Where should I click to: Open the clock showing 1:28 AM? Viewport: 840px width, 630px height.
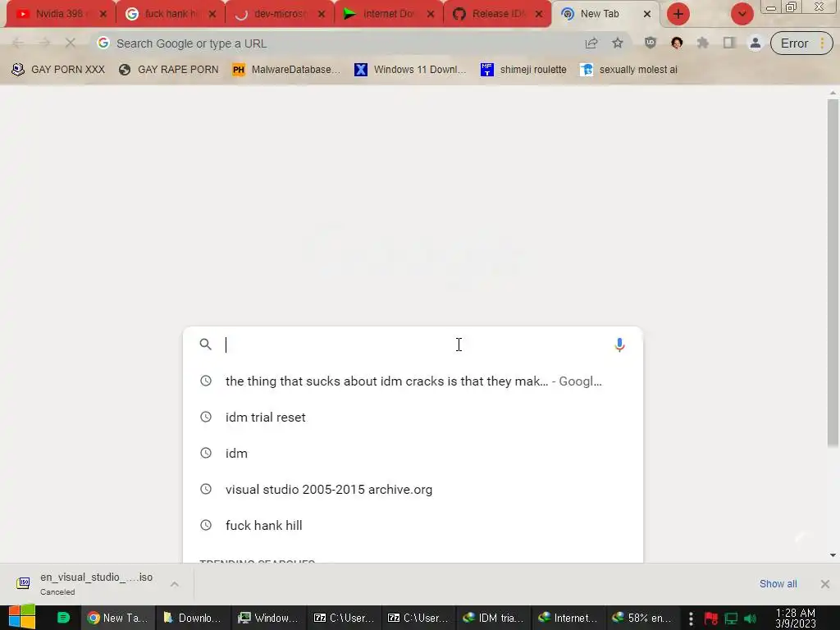(796, 619)
